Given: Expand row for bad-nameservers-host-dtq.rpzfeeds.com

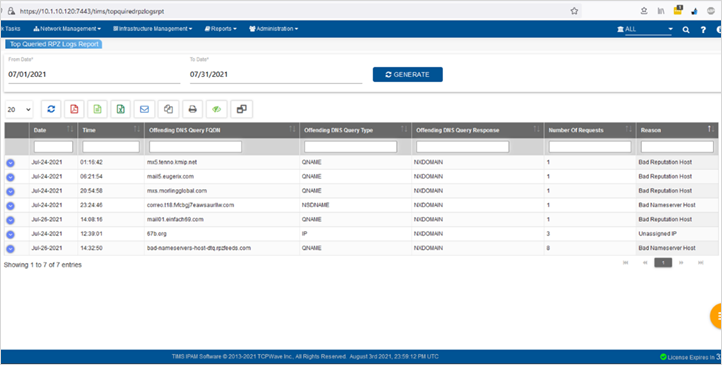Looking at the screenshot, I should pos(10,249).
